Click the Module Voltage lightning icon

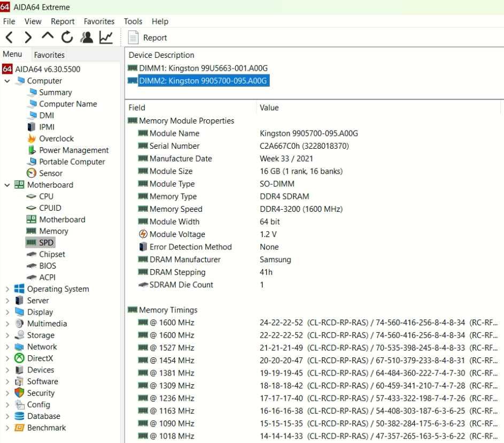143,234
